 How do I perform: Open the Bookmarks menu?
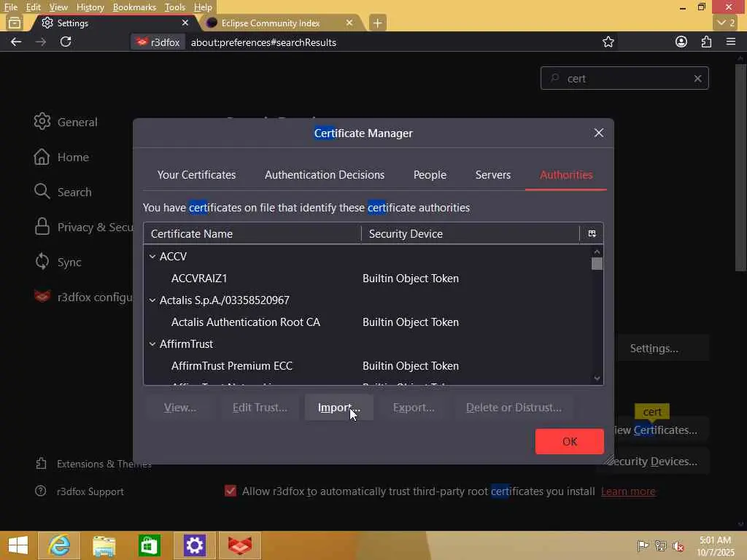tap(134, 7)
